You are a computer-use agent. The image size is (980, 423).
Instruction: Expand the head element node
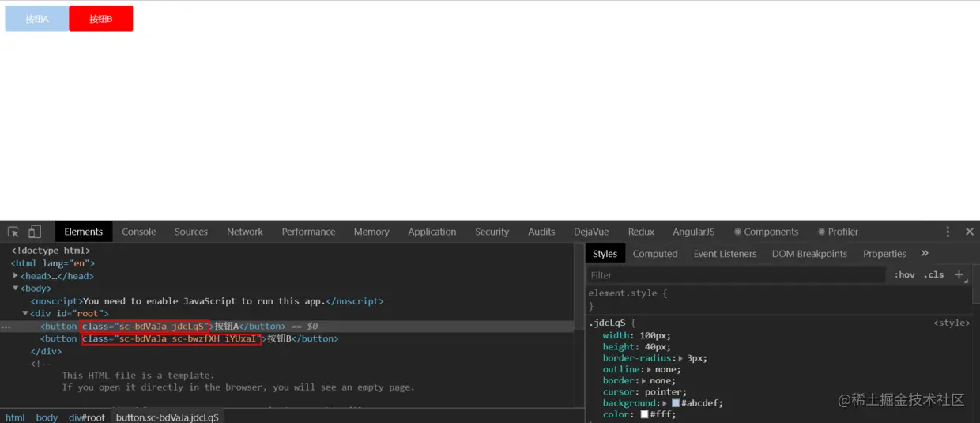[16, 275]
